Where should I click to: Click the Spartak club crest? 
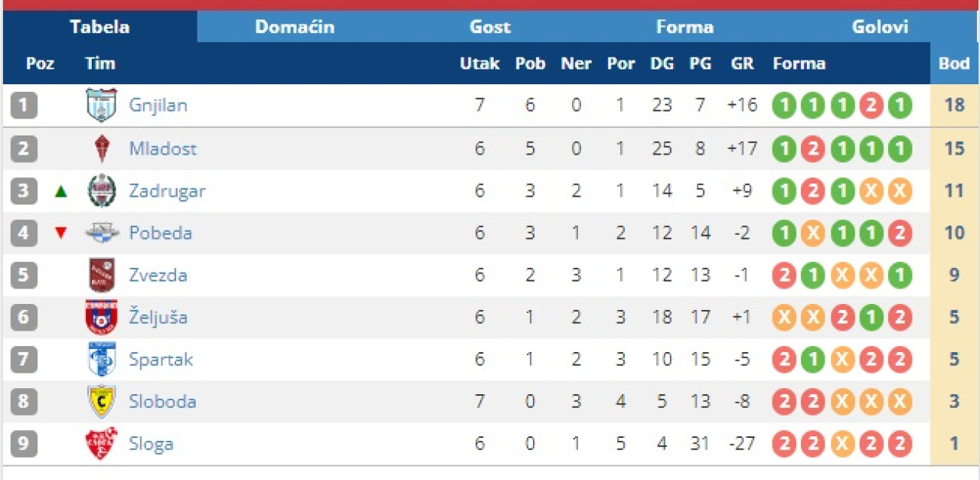click(101, 359)
